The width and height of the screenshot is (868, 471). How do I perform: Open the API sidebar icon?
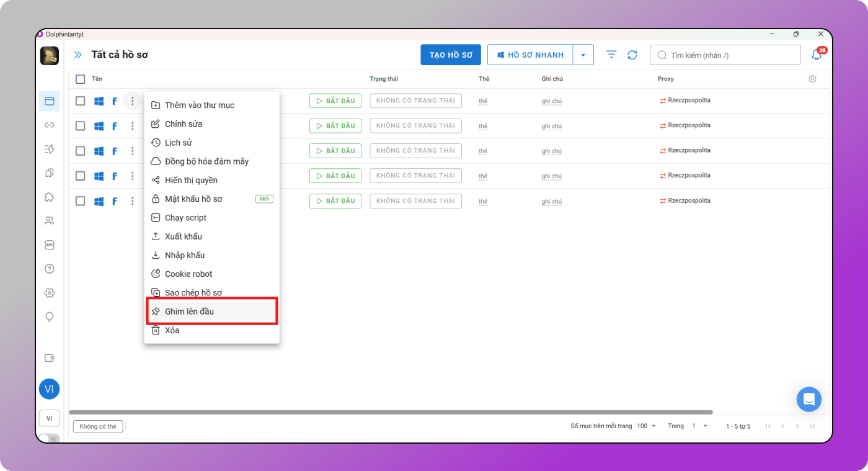50,245
